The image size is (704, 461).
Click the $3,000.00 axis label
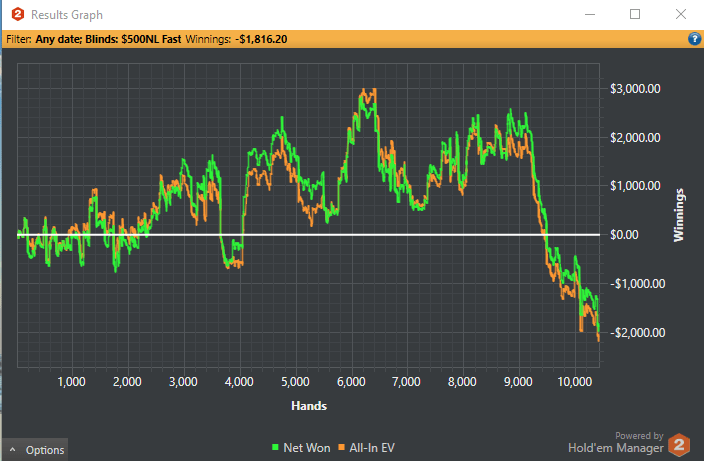635,88
